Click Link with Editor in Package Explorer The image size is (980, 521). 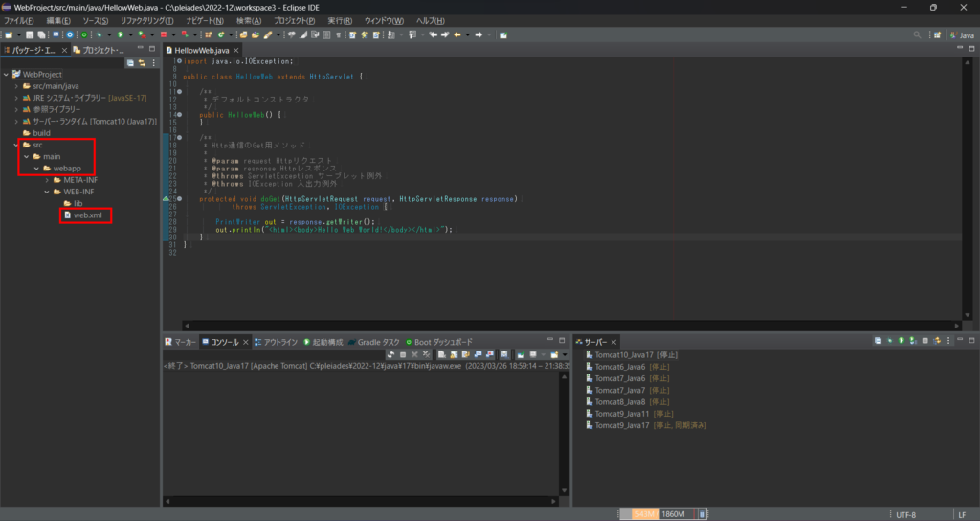click(142, 62)
